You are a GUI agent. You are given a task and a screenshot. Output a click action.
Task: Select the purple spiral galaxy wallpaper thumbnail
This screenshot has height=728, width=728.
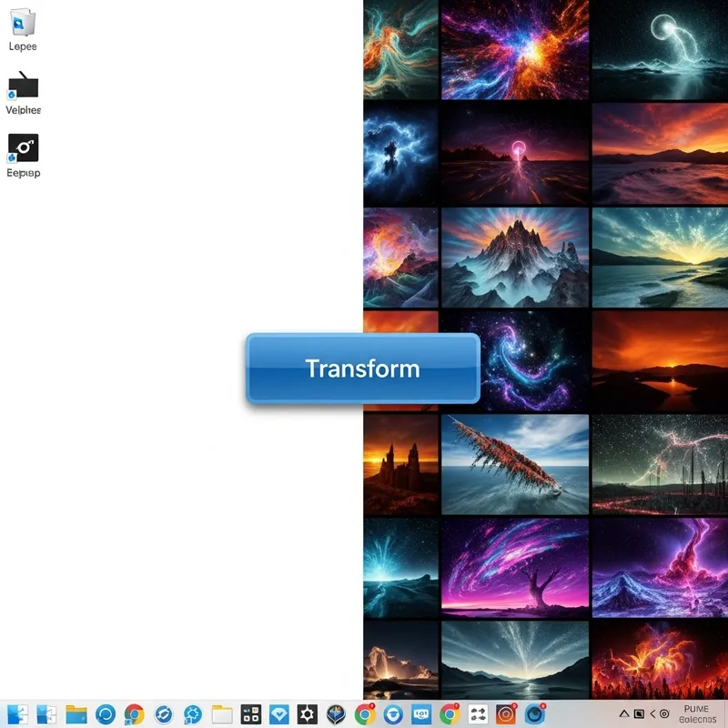514,364
